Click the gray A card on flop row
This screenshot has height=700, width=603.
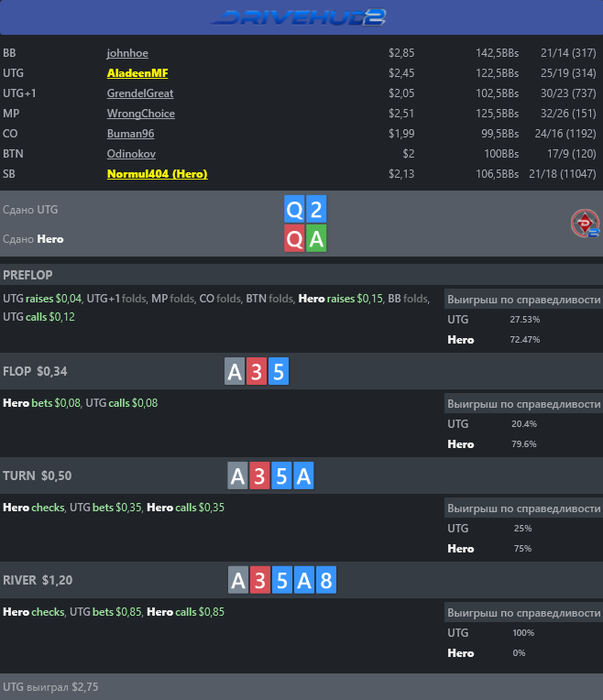[234, 371]
